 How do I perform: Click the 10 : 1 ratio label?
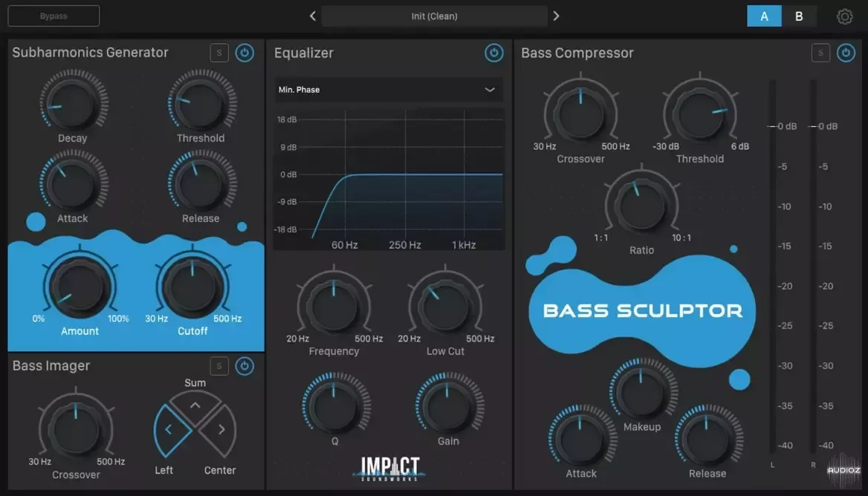click(681, 238)
